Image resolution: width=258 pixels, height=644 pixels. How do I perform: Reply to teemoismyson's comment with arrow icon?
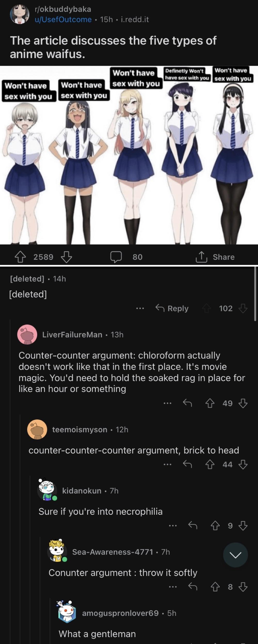point(187,465)
